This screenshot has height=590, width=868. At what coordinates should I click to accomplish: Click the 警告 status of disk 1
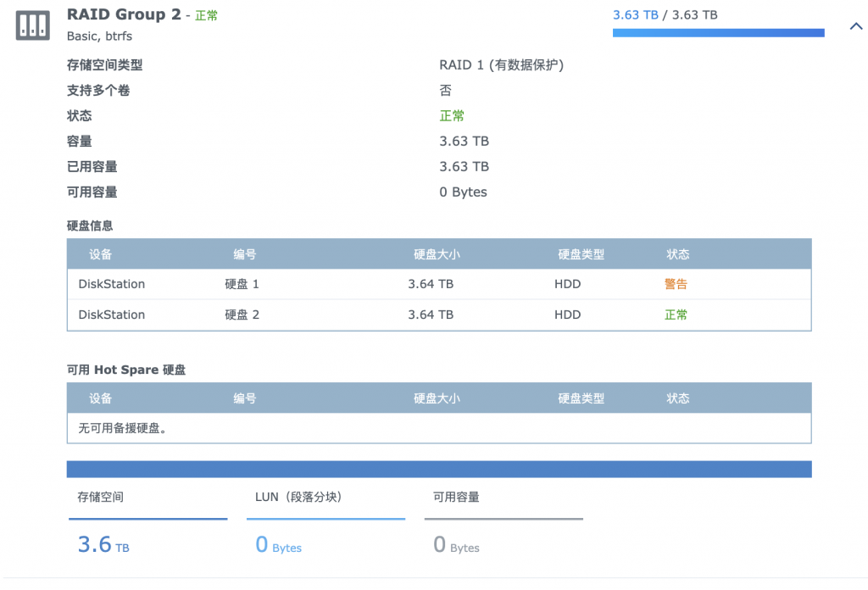point(676,284)
